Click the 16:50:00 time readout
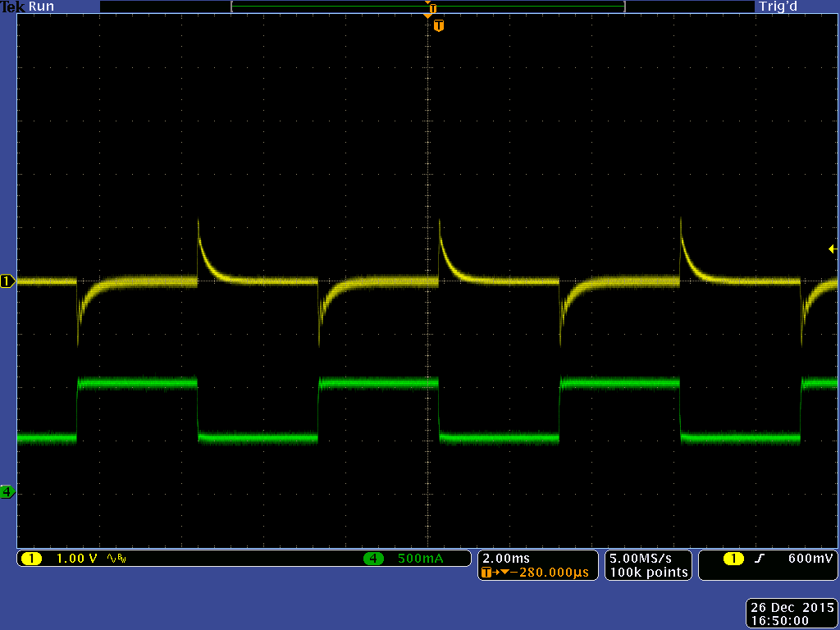The height and width of the screenshot is (630, 840). click(x=779, y=621)
